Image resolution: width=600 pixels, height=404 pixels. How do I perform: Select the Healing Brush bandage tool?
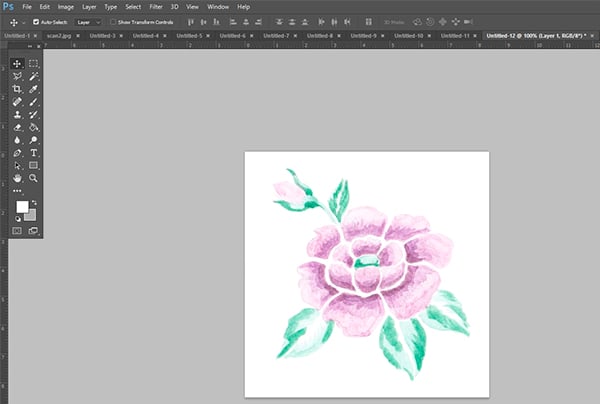pos(17,102)
